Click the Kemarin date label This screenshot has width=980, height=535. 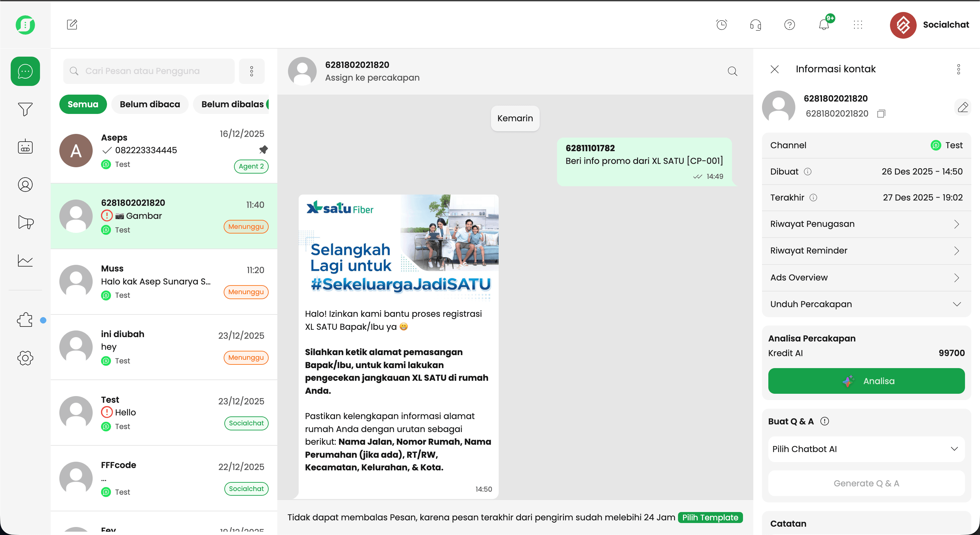[x=515, y=118]
